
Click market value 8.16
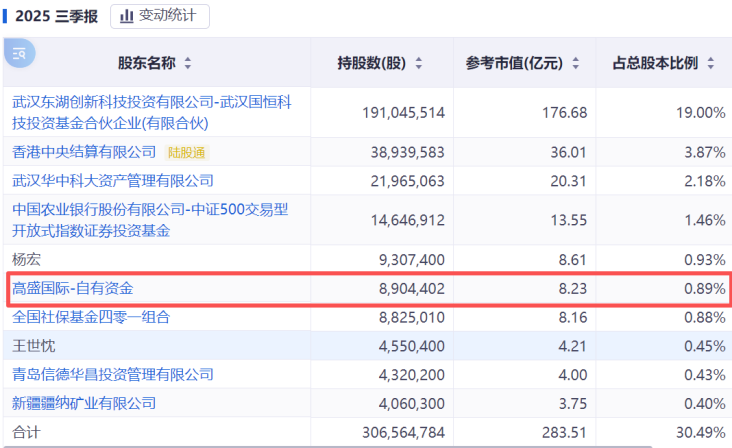(572, 317)
